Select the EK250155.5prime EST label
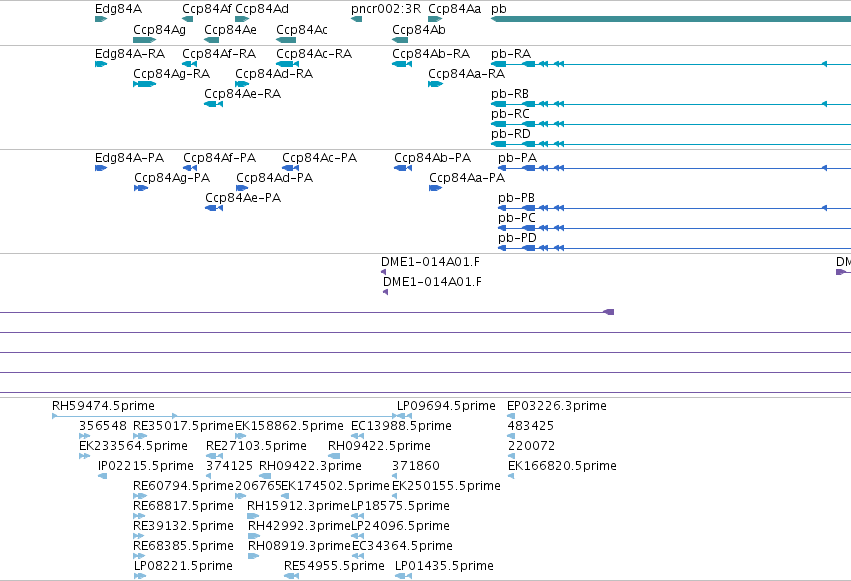Screen dimensions: 851x581 [x=446, y=486]
